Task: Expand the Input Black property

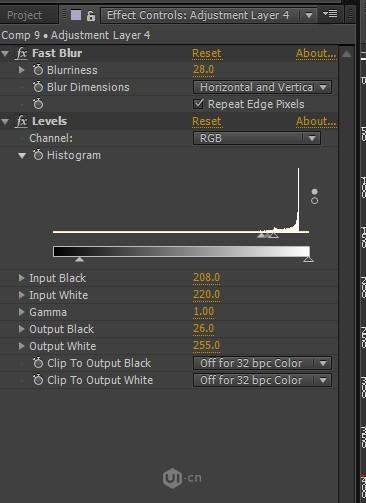Action: 21,278
